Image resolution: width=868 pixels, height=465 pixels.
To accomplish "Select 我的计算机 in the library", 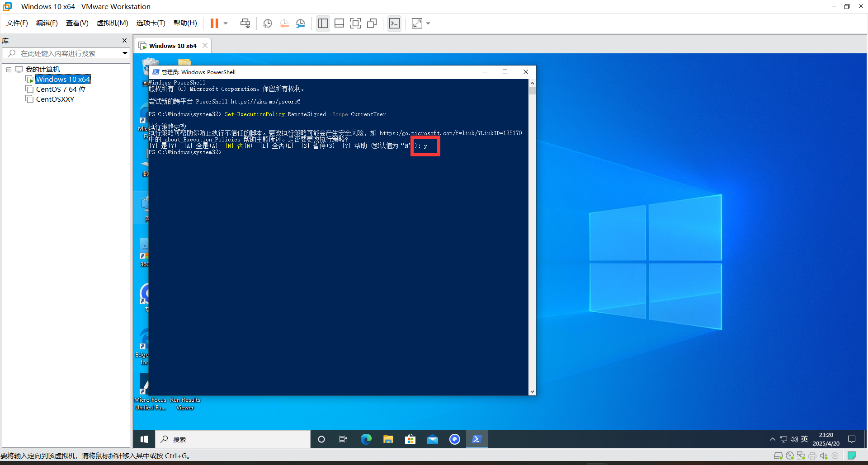I will pyautogui.click(x=42, y=69).
